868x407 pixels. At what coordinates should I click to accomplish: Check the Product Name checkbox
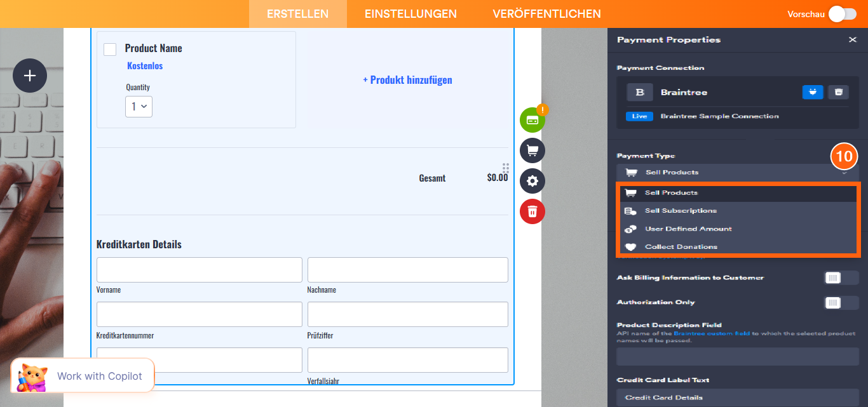point(110,48)
